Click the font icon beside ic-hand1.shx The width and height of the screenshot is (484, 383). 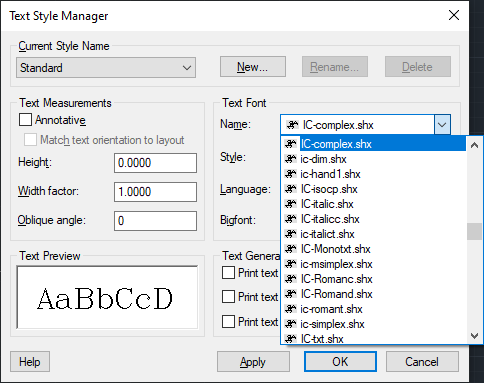pos(291,174)
